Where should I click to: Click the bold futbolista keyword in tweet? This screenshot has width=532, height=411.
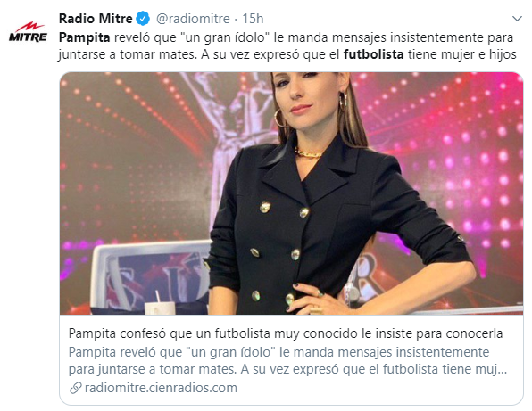[x=373, y=54]
